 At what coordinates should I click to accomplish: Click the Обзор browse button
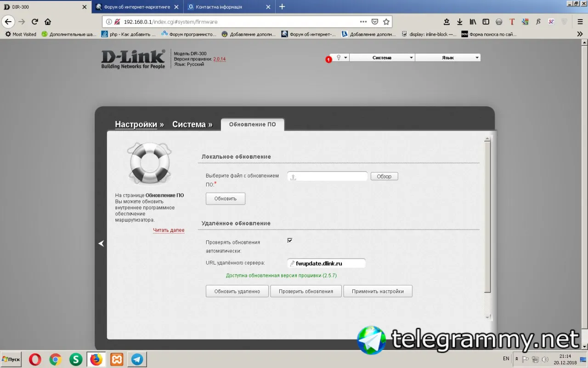[384, 176]
